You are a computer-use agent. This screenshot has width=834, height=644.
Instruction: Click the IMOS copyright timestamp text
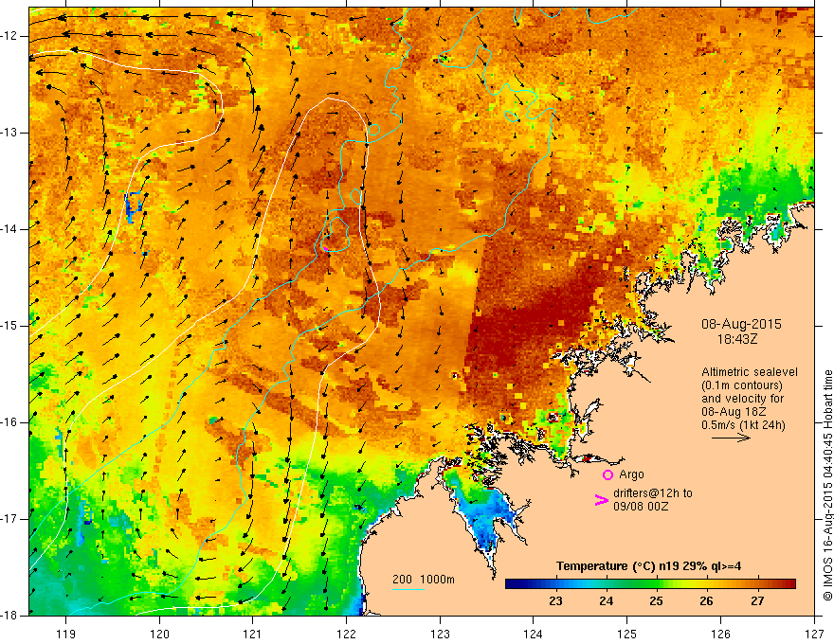(827, 486)
